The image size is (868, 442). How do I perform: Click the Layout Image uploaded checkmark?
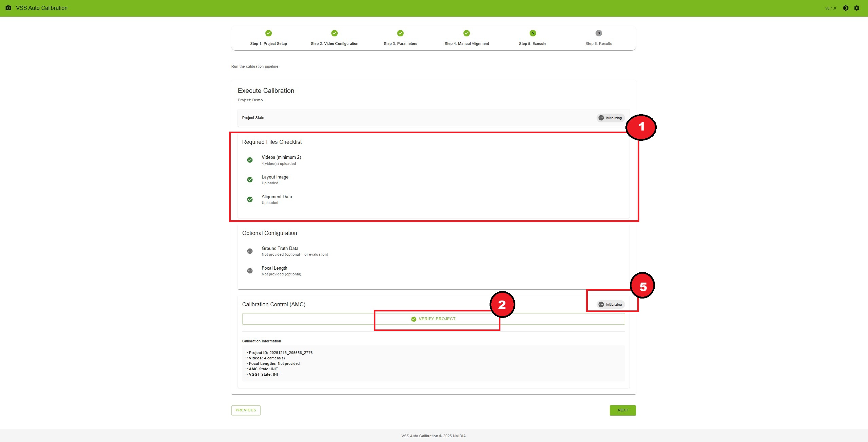pos(250,180)
